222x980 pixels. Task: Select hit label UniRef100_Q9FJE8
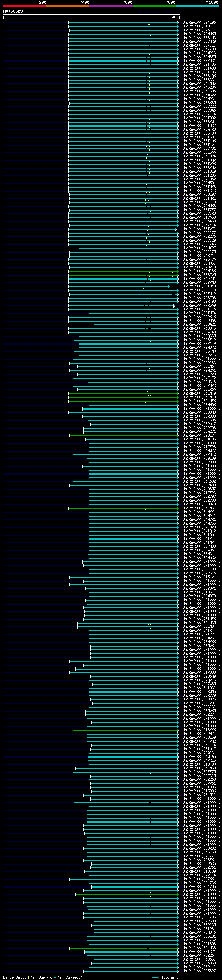pyautogui.click(x=199, y=290)
